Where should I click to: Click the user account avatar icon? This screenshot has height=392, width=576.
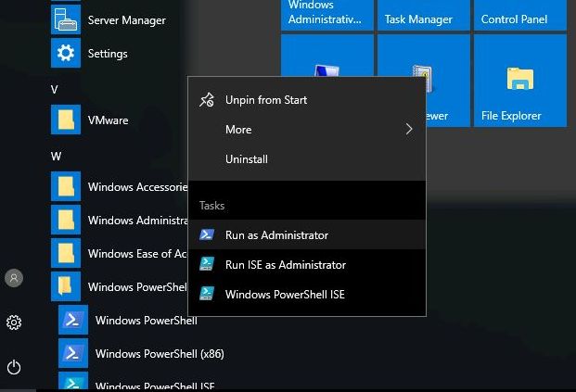click(14, 278)
